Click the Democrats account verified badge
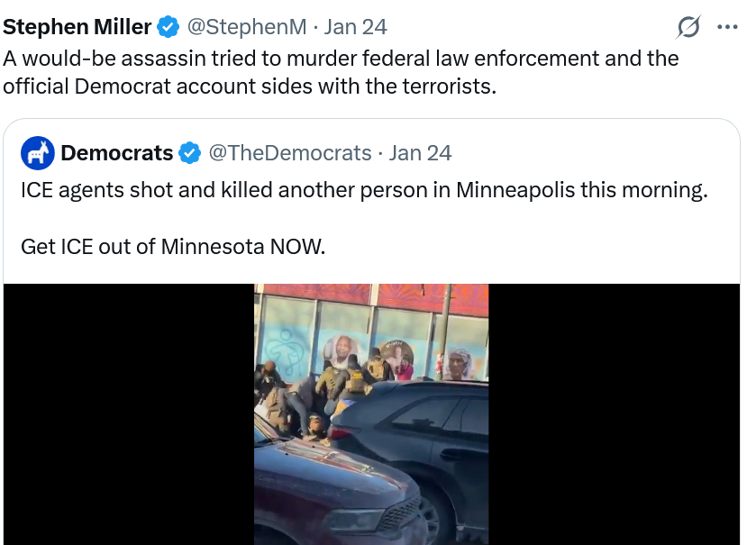 tap(190, 153)
